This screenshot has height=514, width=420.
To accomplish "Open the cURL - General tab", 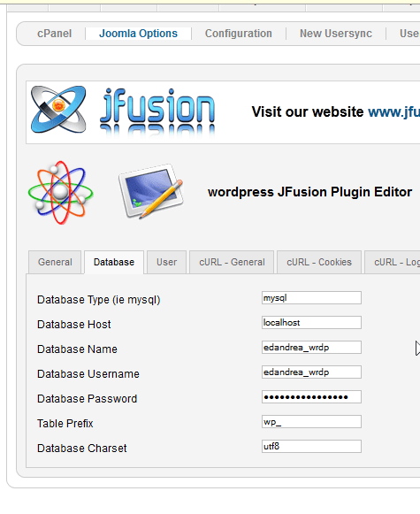I will coord(232,262).
